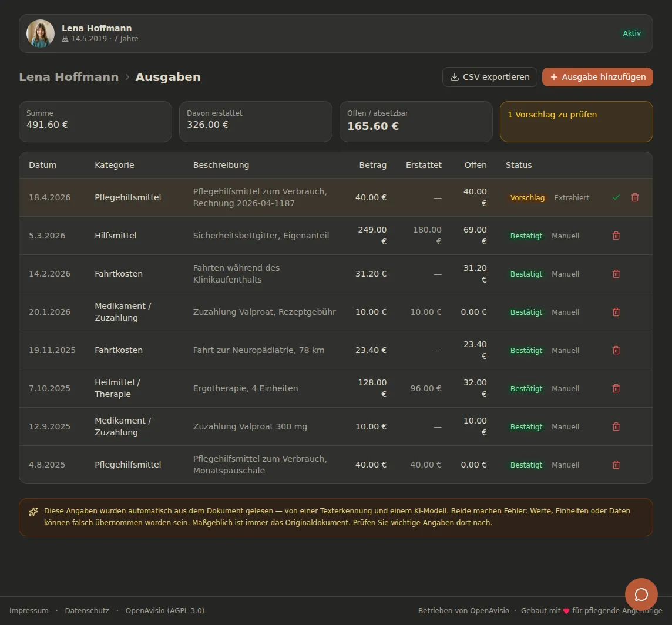This screenshot has width=672, height=625.
Task: Visit the OpenAvisio (AGPL-3.0) link
Action: click(x=165, y=610)
